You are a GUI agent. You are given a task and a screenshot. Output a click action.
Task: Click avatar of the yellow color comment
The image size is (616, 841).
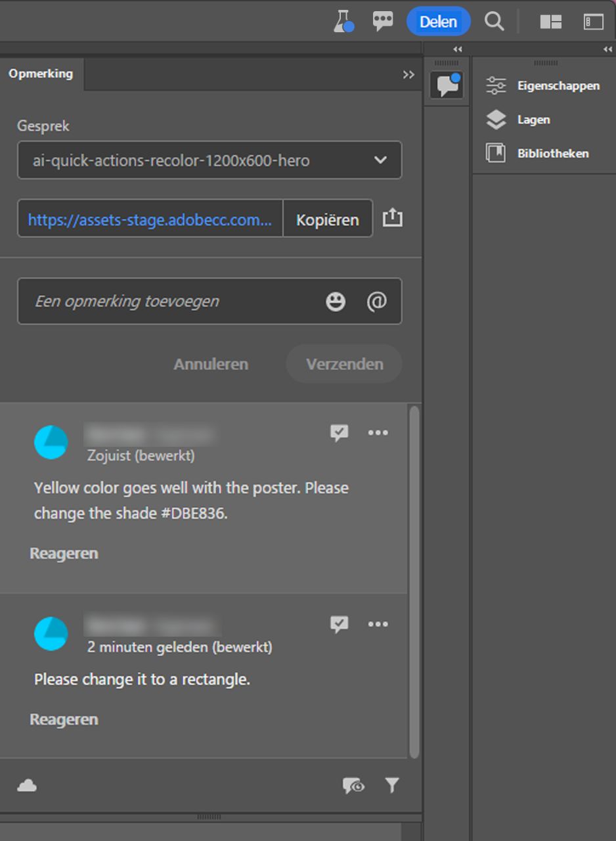[51, 442]
